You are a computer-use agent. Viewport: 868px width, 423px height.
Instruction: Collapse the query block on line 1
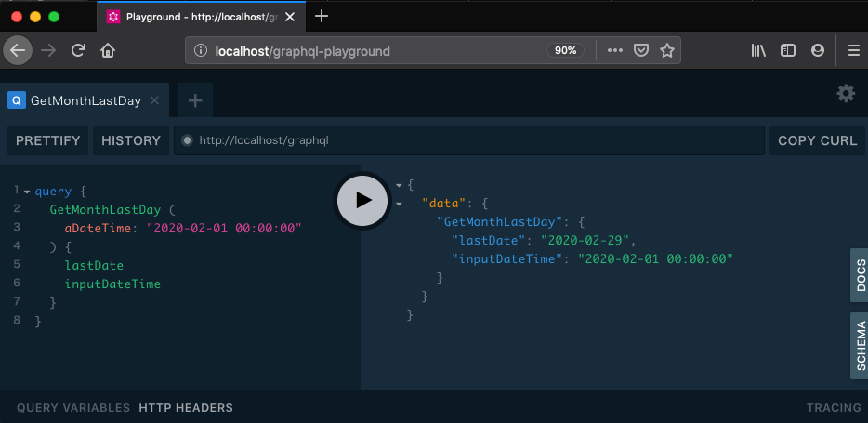[27, 192]
